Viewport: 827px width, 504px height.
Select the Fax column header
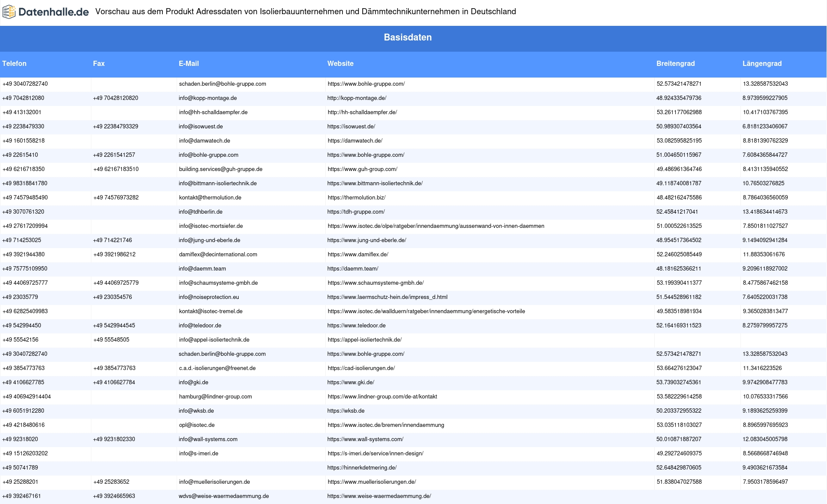99,63
